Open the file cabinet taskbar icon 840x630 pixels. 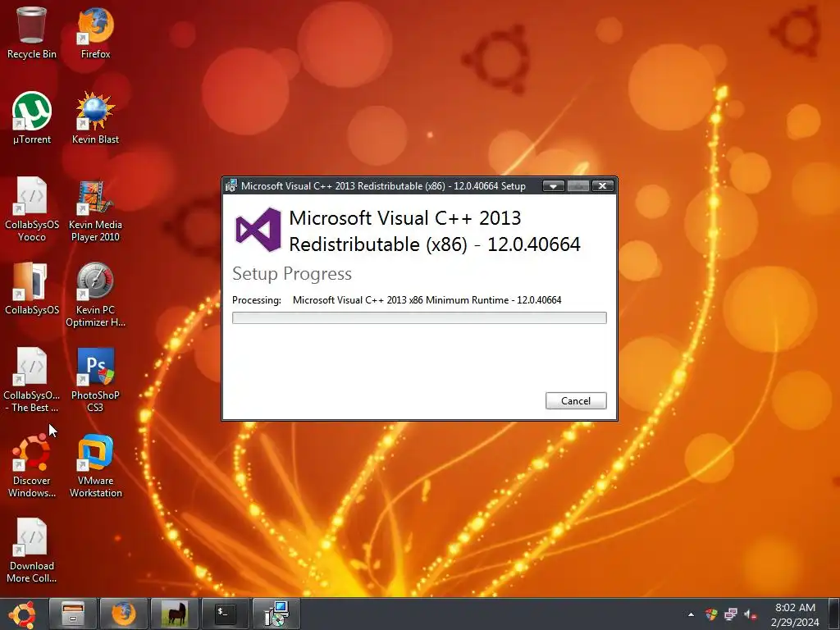tap(73, 614)
